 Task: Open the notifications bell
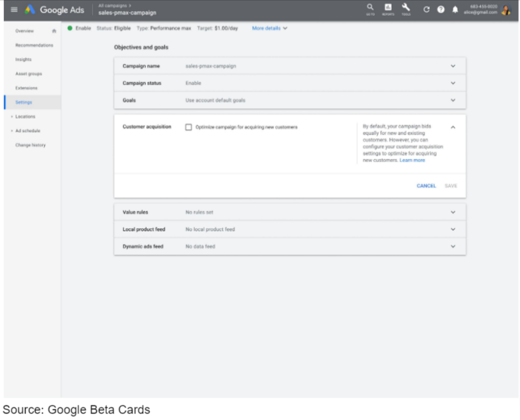[x=455, y=10]
